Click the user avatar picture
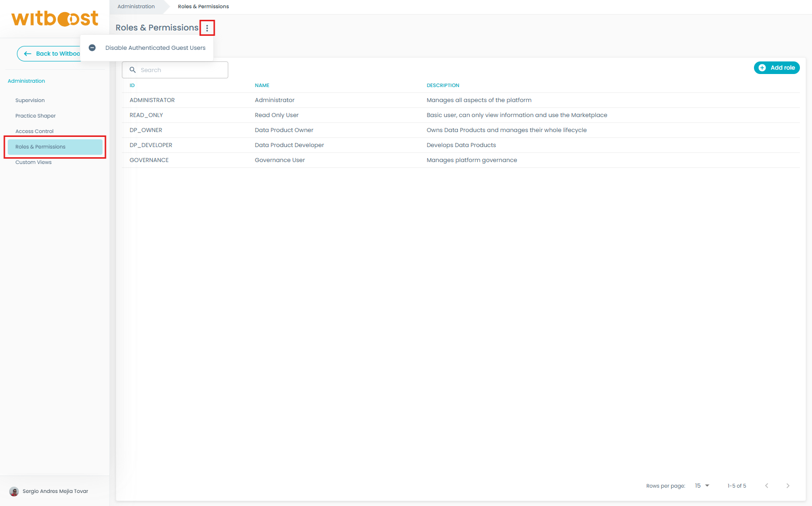 click(14, 491)
